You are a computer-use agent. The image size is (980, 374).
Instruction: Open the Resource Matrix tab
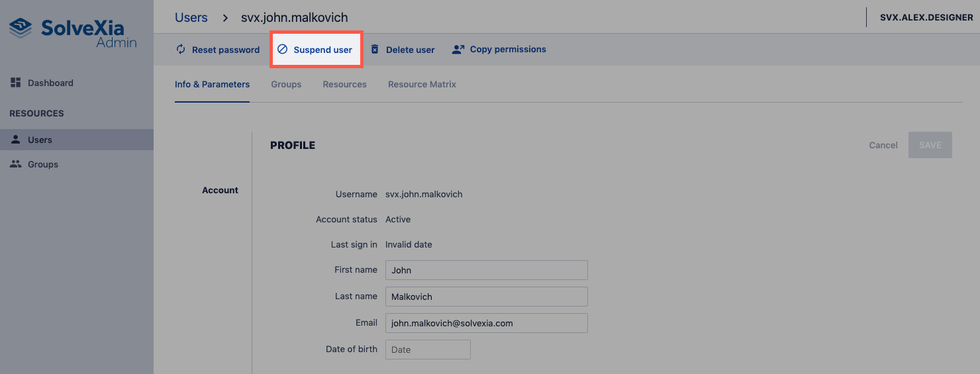click(x=422, y=85)
